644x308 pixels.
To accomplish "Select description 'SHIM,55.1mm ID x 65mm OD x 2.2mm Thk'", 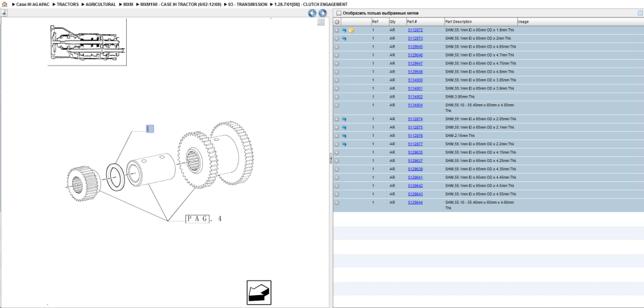I will pyautogui.click(x=480, y=145).
